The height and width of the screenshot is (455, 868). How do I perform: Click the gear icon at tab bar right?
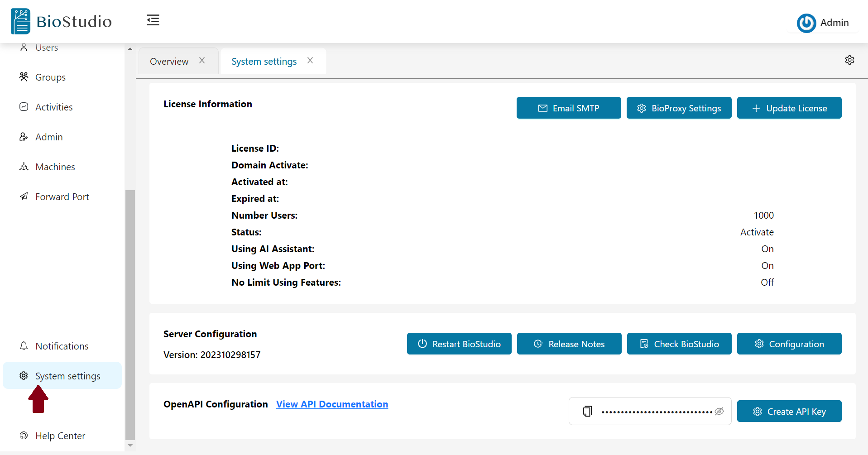click(849, 60)
